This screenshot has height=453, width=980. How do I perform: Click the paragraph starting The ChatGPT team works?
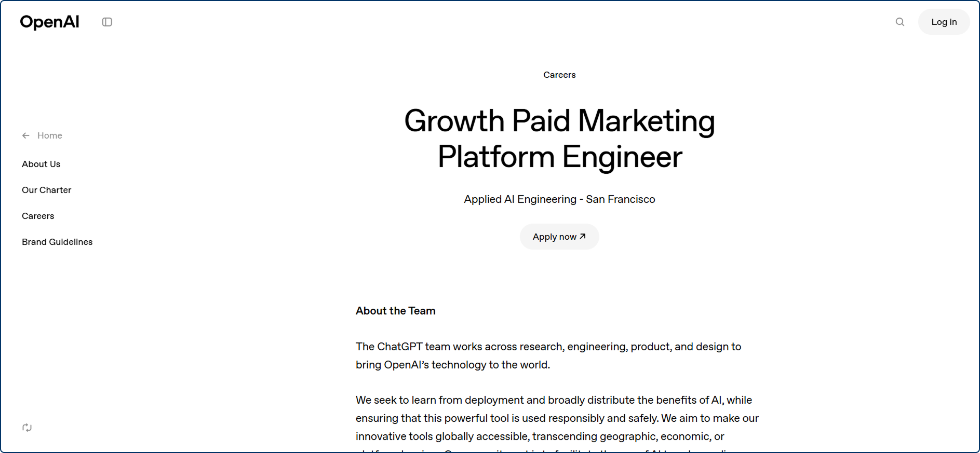point(548,355)
